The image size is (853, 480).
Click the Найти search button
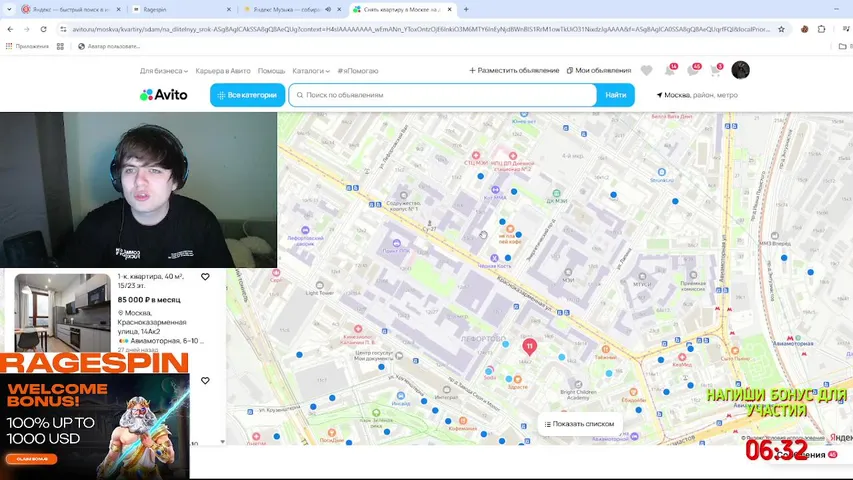(x=615, y=95)
